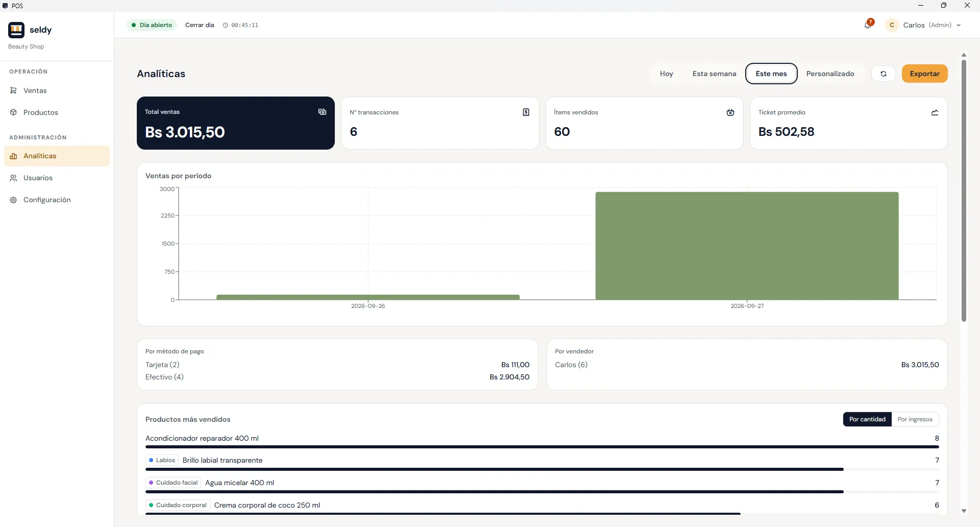Image resolution: width=980 pixels, height=527 pixels.
Task: Click the Cuidado corporal category tag
Action: tap(178, 505)
